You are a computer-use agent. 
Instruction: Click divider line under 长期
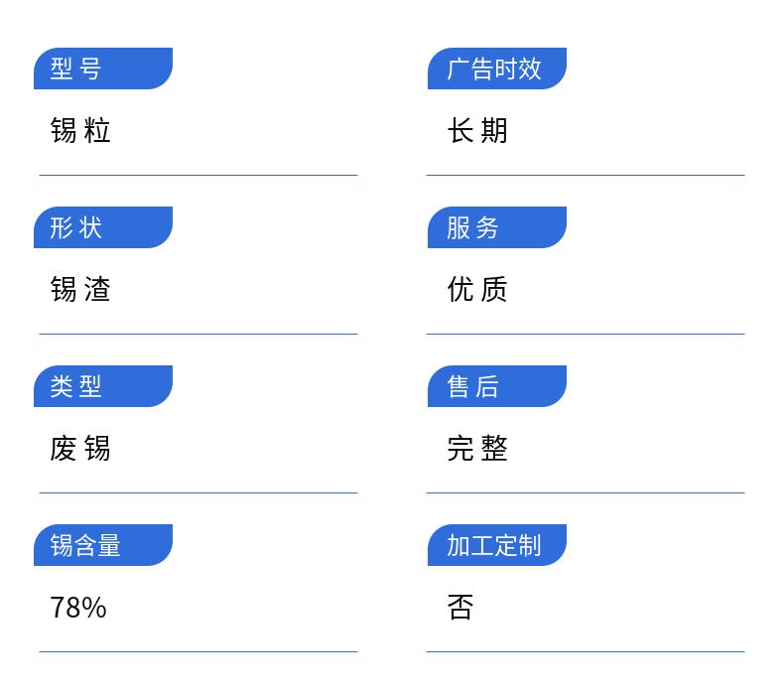pyautogui.click(x=586, y=175)
